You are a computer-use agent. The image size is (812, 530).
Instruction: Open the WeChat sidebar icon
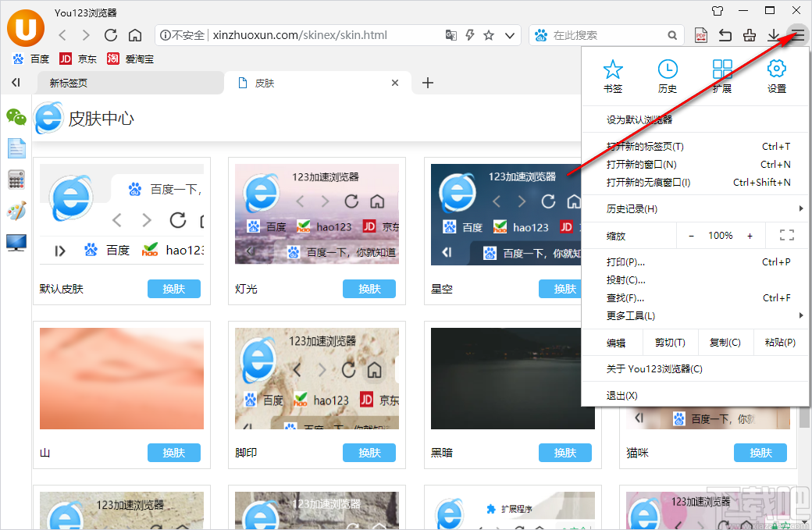(x=16, y=117)
